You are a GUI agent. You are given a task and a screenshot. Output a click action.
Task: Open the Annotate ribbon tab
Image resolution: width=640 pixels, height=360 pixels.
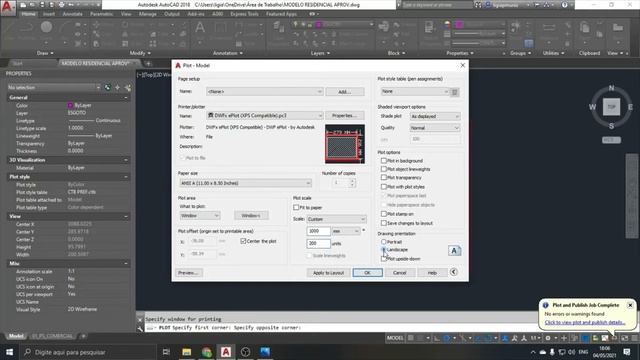[72, 14]
